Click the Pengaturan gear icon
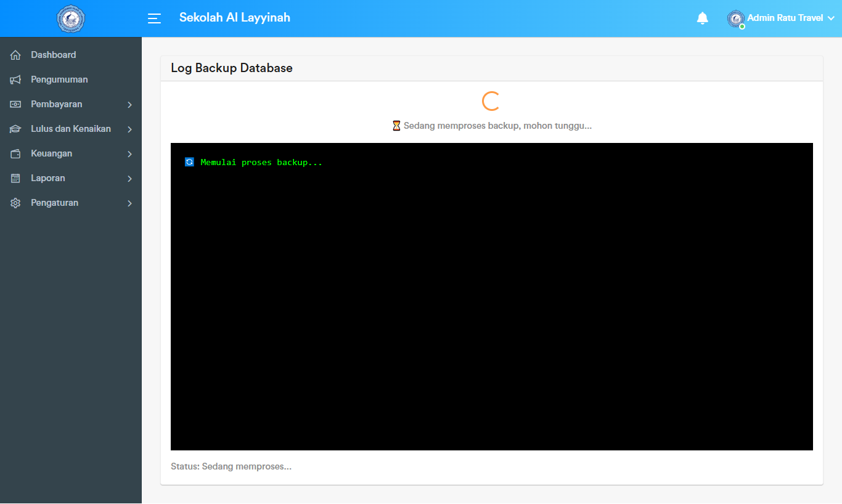Viewport: 842px width, 504px height. pos(15,202)
